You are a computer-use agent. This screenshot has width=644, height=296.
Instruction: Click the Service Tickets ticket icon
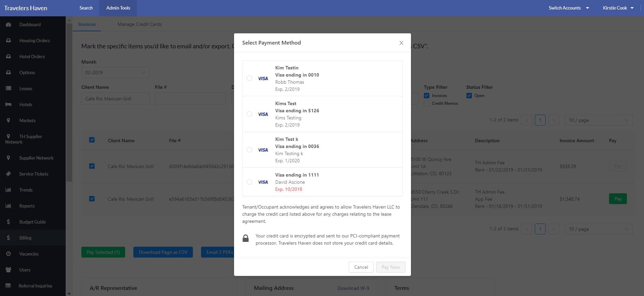pos(9,174)
